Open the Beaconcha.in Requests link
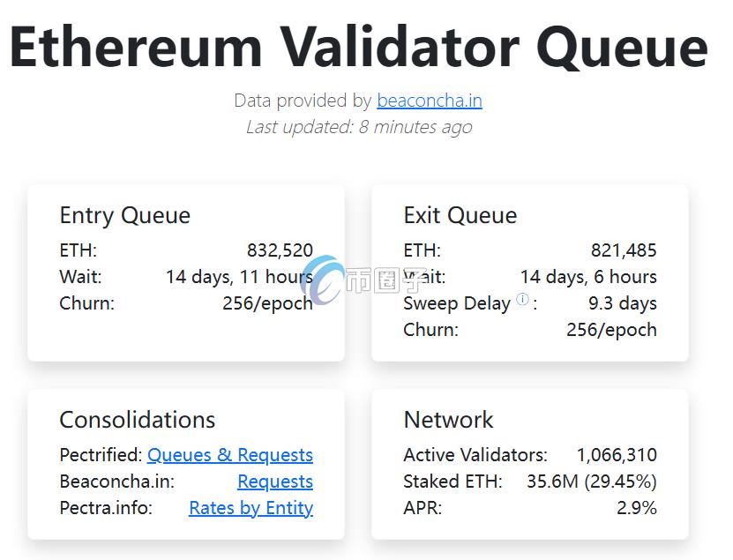 [275, 482]
